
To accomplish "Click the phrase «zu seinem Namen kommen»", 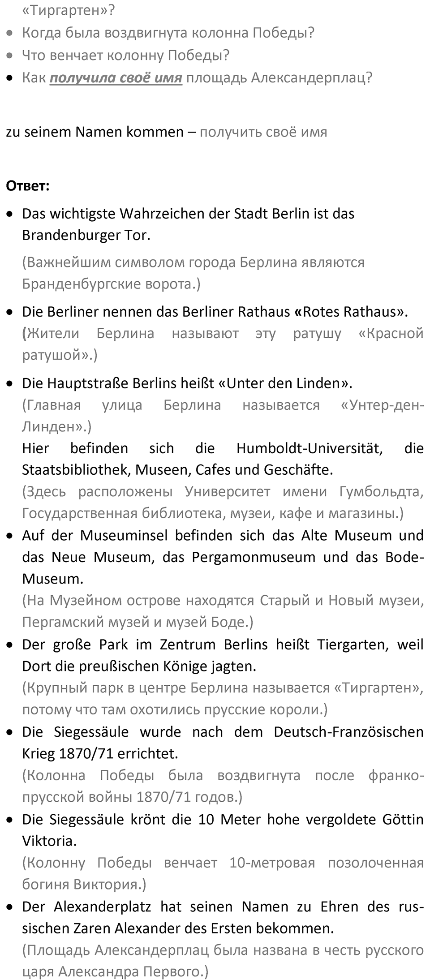I will click(x=95, y=132).
